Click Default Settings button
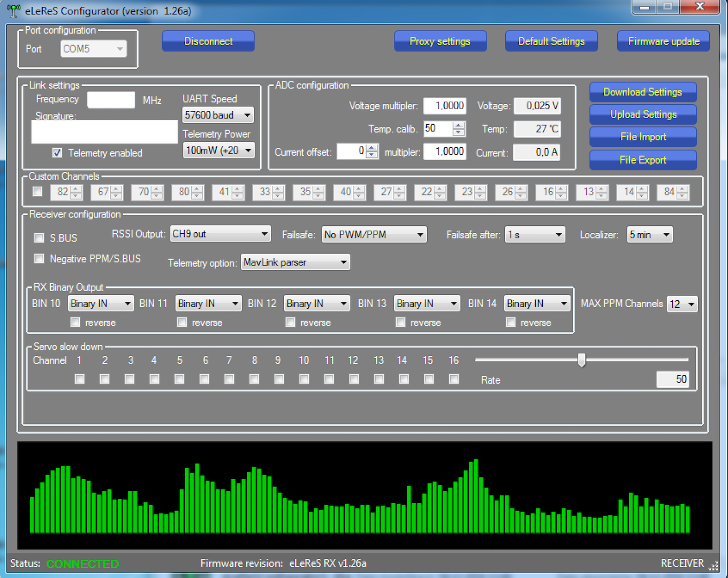 pos(551,41)
